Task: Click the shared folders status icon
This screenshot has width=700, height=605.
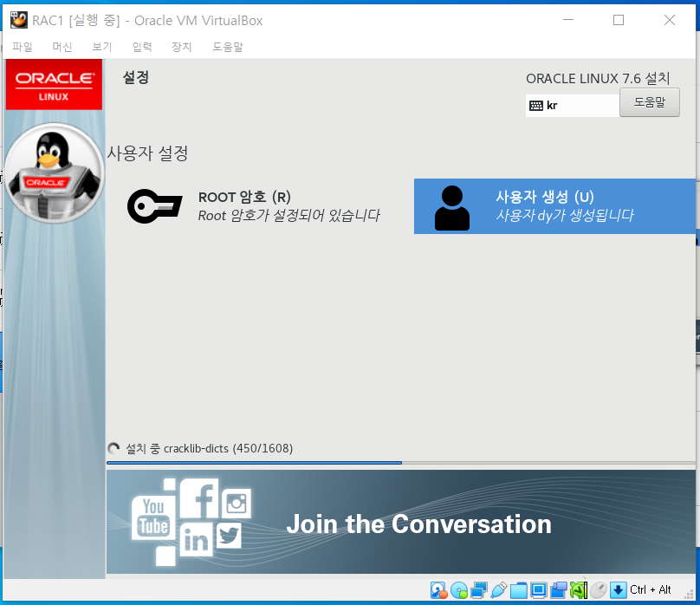Action: pos(519,590)
